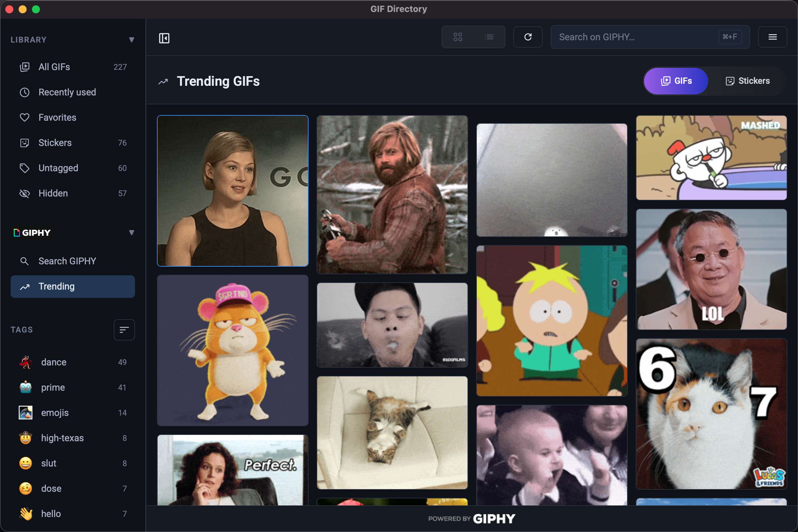Click the ⌘+F shortcut badge
The image size is (798, 532).
pyautogui.click(x=730, y=37)
